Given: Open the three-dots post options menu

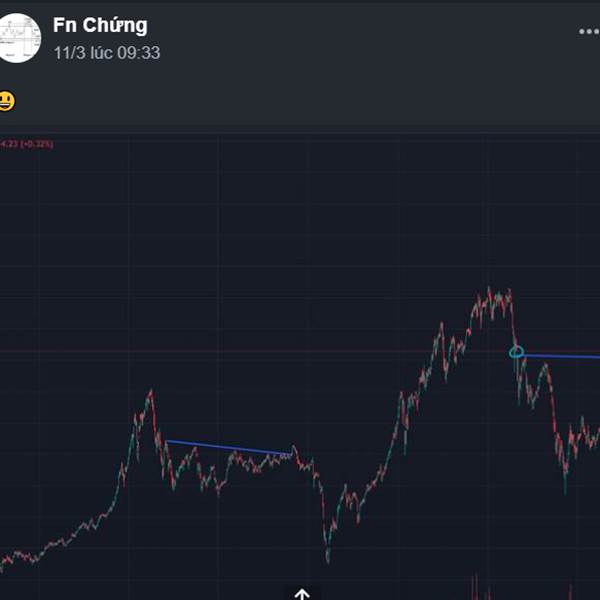Looking at the screenshot, I should [x=589, y=31].
